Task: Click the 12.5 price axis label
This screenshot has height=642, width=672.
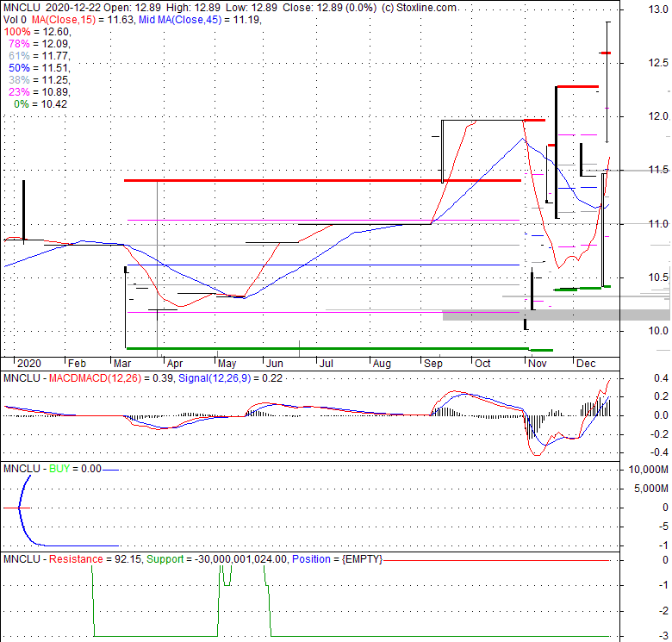Action: point(658,63)
